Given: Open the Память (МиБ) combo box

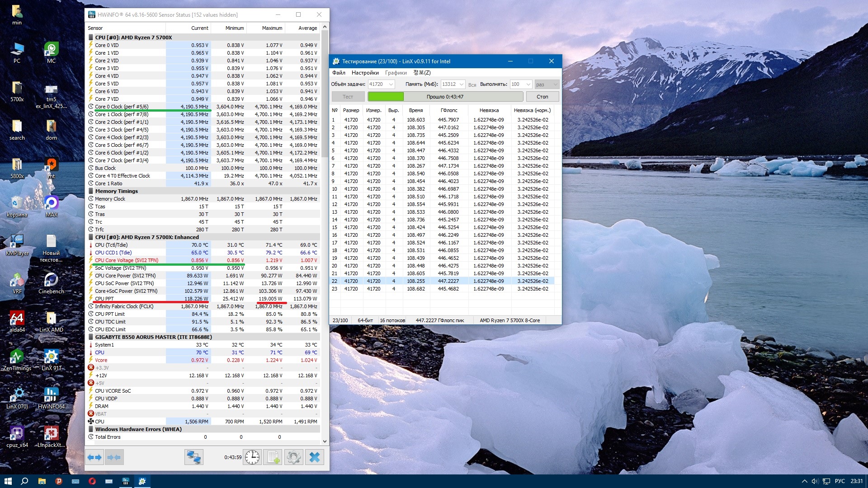Looking at the screenshot, I should [462, 84].
